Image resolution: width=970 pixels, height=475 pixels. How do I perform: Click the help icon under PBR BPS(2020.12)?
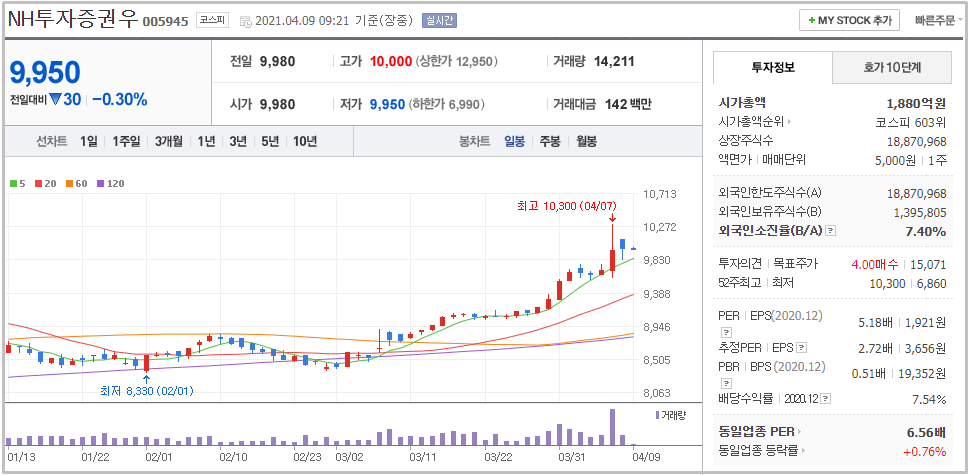tap(724, 382)
